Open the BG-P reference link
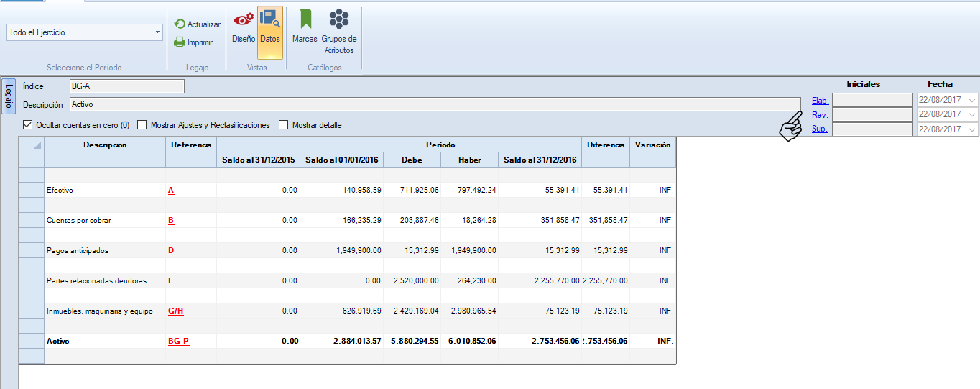Screen dimensions: 980x389 coord(178,341)
